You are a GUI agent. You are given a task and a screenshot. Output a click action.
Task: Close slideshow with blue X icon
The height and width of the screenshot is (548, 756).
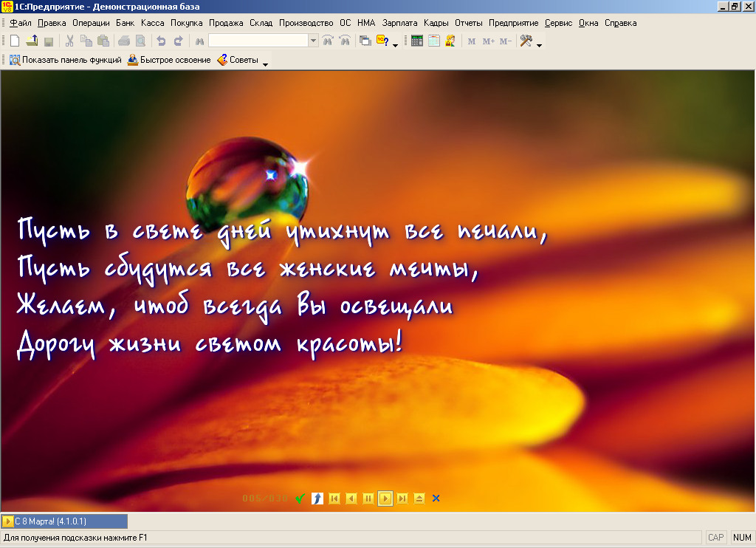point(436,499)
